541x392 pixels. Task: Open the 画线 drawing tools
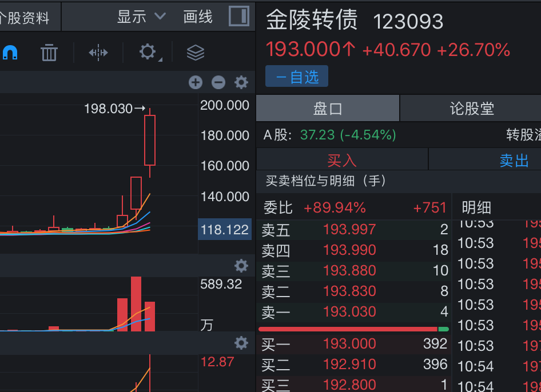(198, 17)
